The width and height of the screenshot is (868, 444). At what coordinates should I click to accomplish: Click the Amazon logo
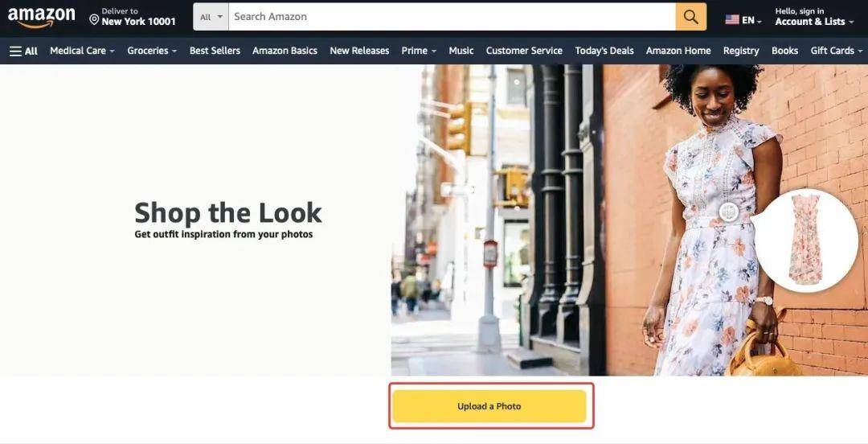[x=42, y=18]
